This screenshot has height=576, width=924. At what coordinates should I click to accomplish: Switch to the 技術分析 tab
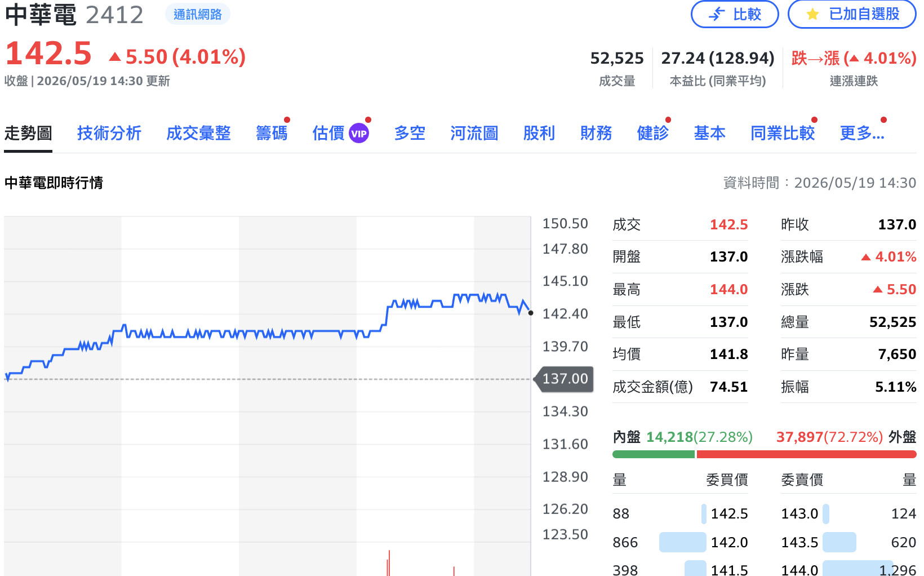pyautogui.click(x=109, y=134)
